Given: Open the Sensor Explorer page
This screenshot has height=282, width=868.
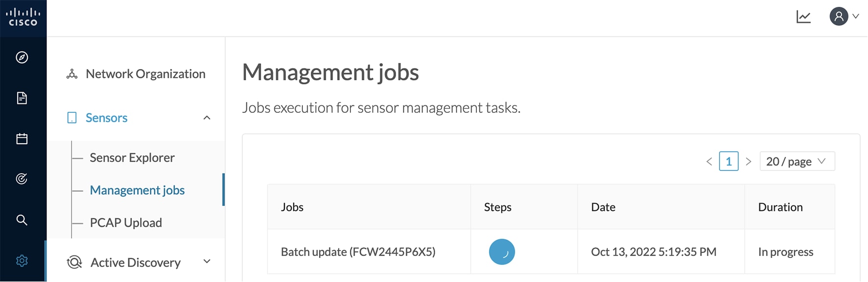Looking at the screenshot, I should coord(132,157).
